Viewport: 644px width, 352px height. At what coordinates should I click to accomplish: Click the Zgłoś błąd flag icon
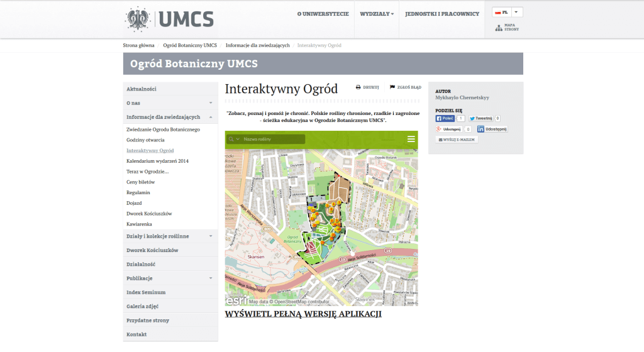(392, 87)
